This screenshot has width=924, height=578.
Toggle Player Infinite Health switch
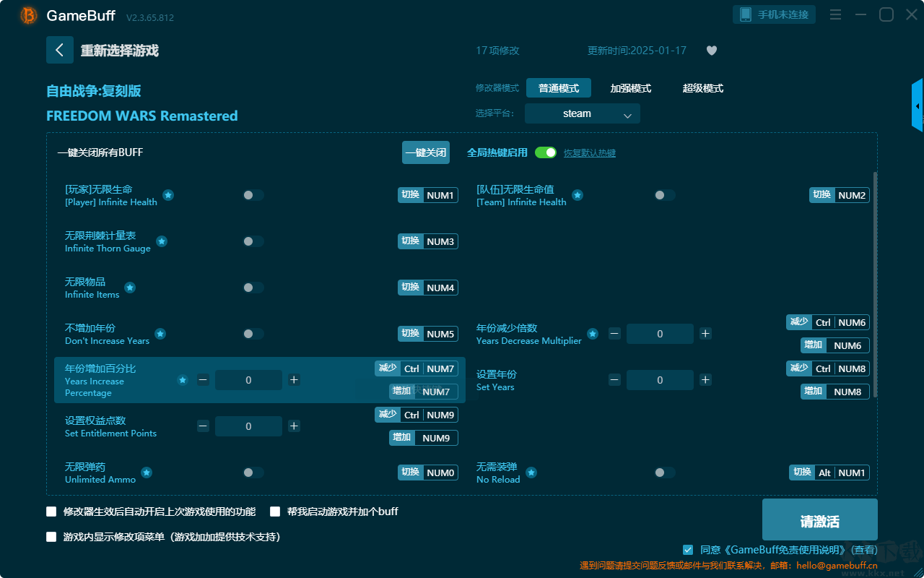(253, 195)
